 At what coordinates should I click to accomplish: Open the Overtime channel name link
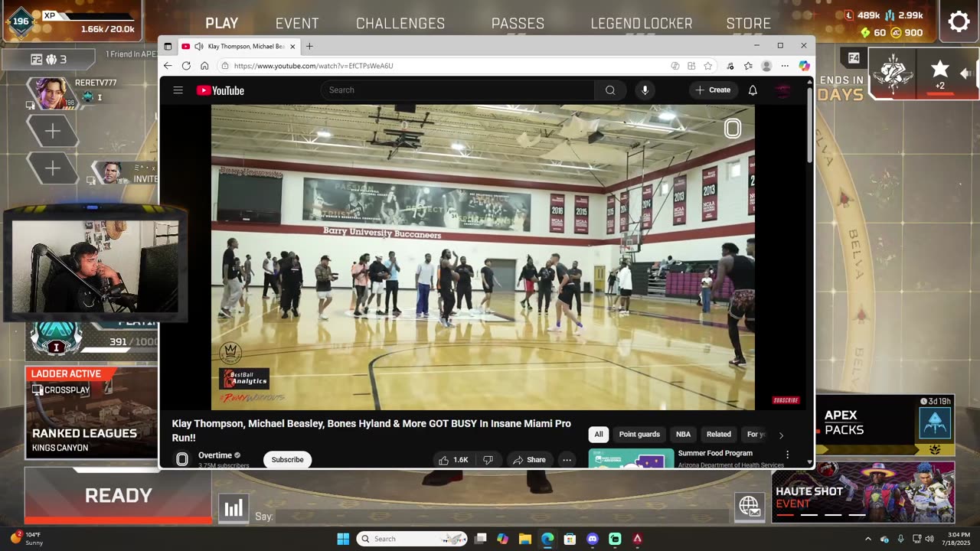tap(215, 455)
